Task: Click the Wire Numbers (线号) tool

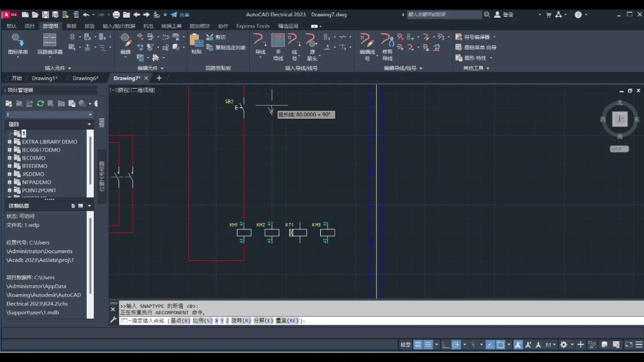Action: tap(294, 47)
